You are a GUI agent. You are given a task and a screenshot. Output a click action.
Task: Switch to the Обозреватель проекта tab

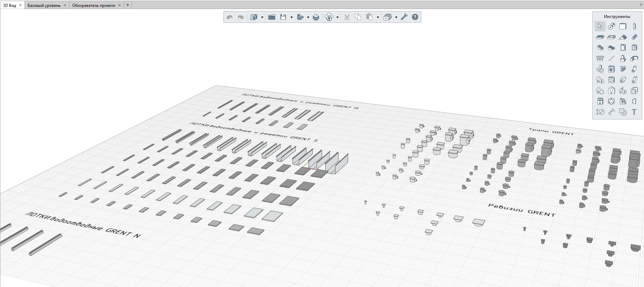tap(94, 5)
